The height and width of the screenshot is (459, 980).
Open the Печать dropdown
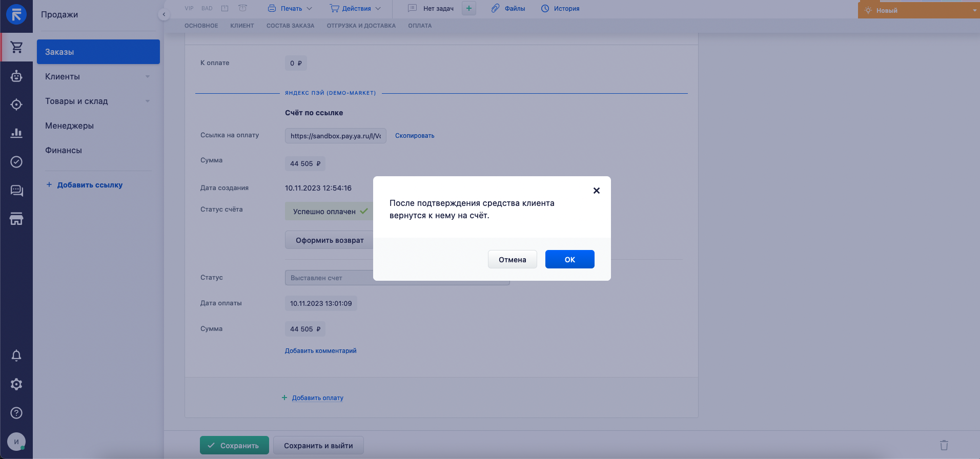click(290, 9)
